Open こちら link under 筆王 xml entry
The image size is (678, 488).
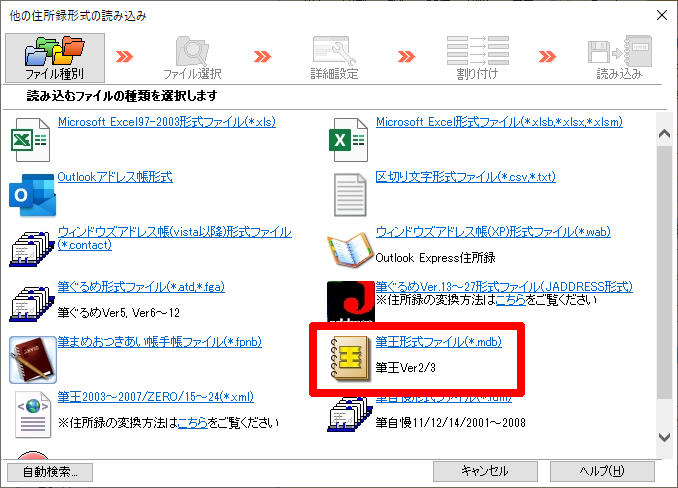193,423
